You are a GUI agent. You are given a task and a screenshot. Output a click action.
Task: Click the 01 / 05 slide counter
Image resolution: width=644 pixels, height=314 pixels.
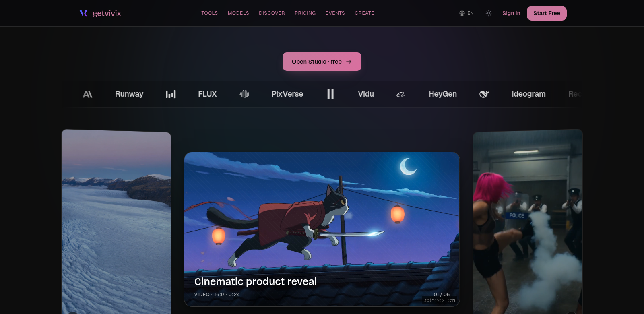coord(442,295)
